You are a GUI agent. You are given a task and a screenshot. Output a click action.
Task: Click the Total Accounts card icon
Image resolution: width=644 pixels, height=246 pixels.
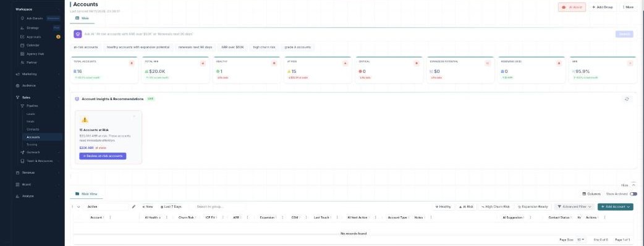132,63
